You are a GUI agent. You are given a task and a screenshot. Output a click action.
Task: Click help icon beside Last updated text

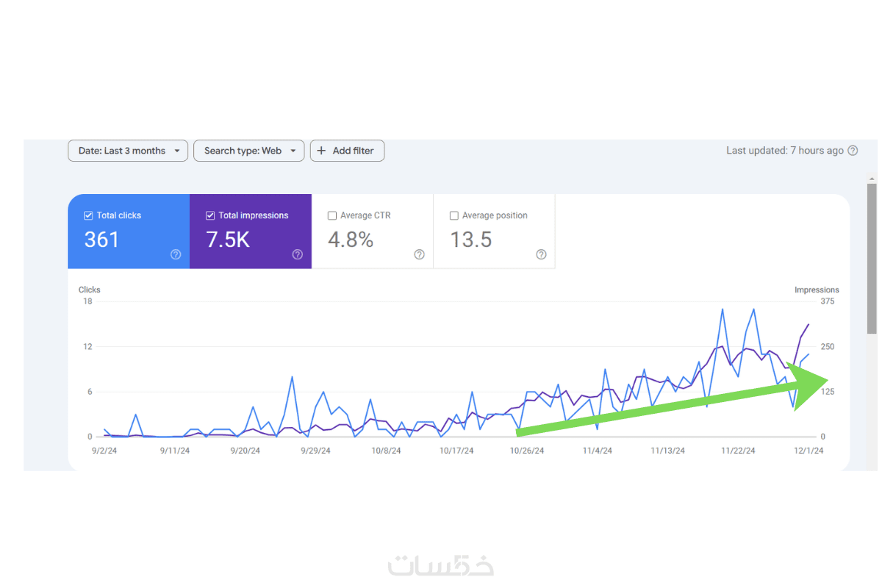[853, 151]
